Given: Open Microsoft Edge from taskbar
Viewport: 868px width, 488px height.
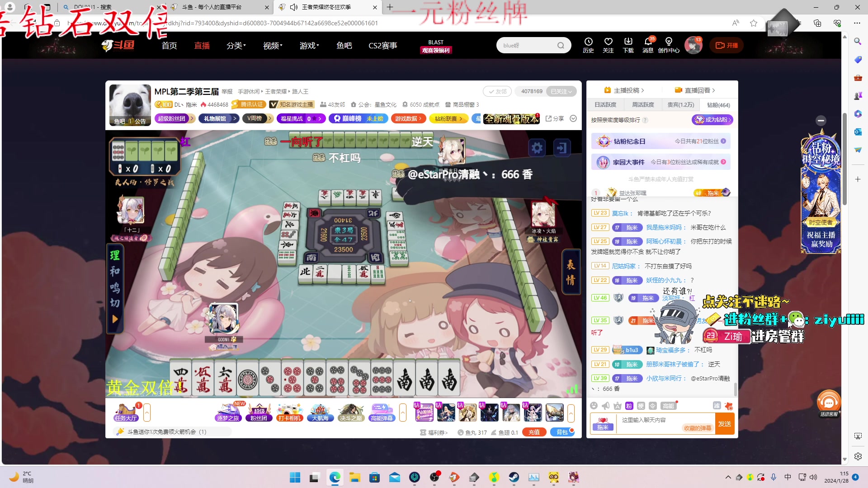Looking at the screenshot, I should [335, 477].
